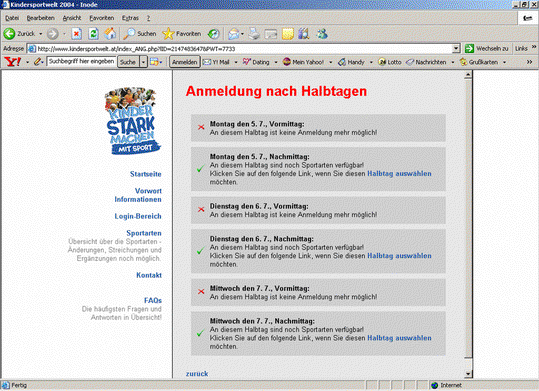Click the Print icon in toolbar
Image resolution: width=539 pixels, height=391 pixels.
click(x=254, y=34)
